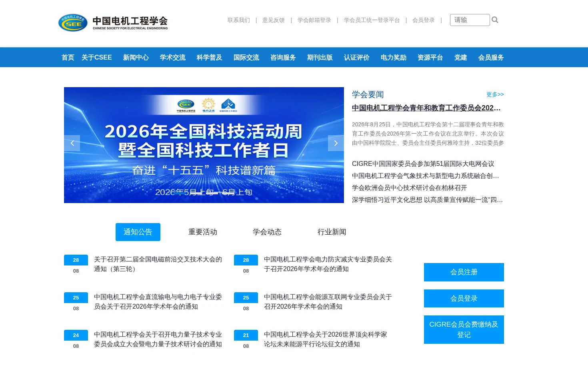The width and height of the screenshot is (588, 369).
Task: Open 气象技术与新型电力系统融合 news item
Action: 426,176
